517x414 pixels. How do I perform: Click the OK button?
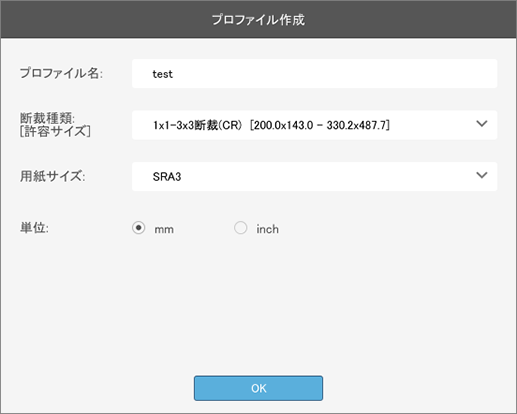point(258,388)
